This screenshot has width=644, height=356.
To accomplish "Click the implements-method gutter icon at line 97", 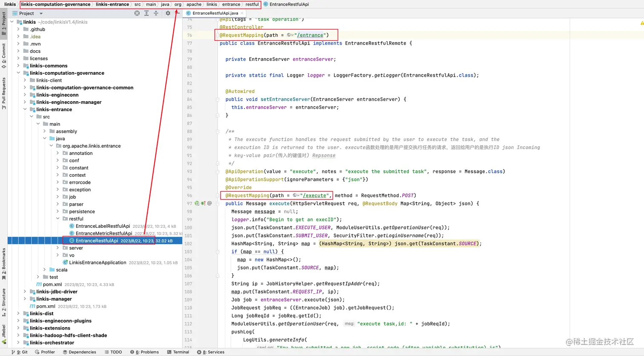I will [x=203, y=204].
